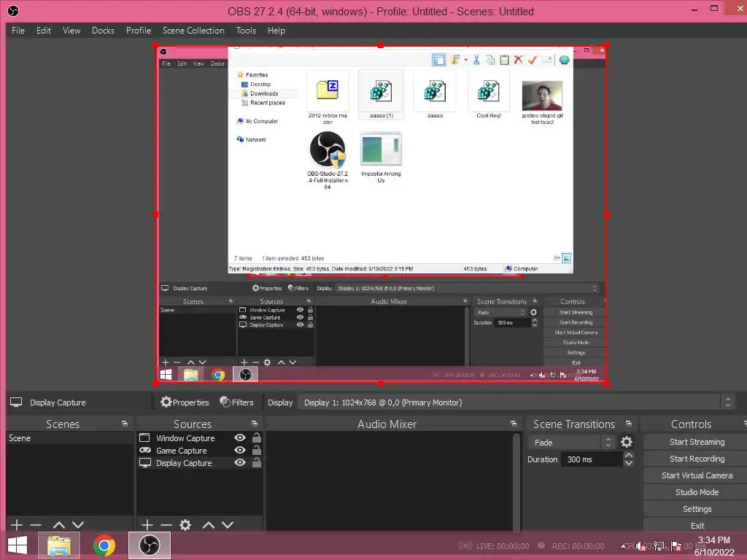Click Start Recording
The width and height of the screenshot is (747, 560).
697,459
